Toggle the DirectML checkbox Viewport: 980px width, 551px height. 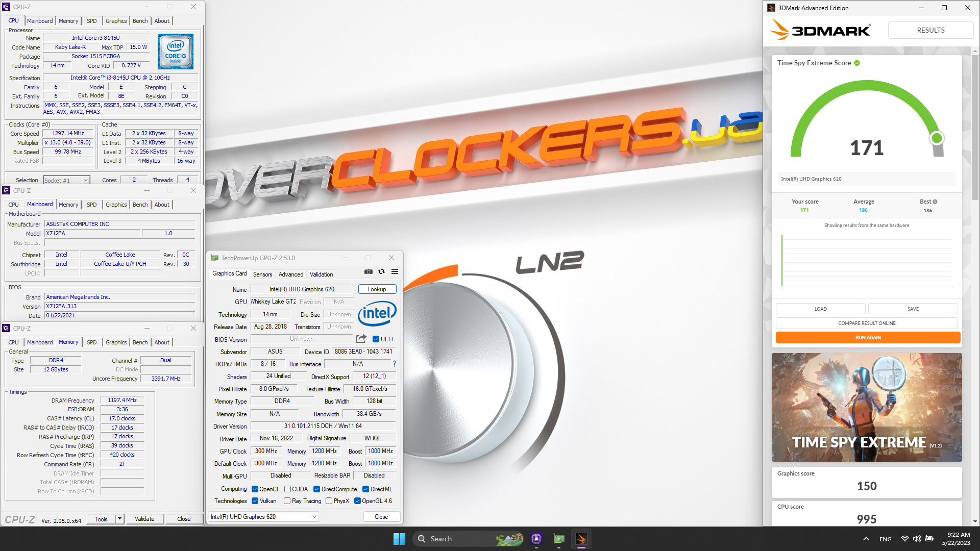coord(365,489)
